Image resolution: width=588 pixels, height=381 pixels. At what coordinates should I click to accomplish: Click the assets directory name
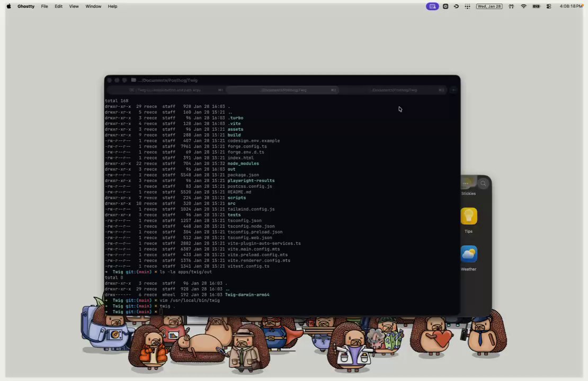pos(235,129)
